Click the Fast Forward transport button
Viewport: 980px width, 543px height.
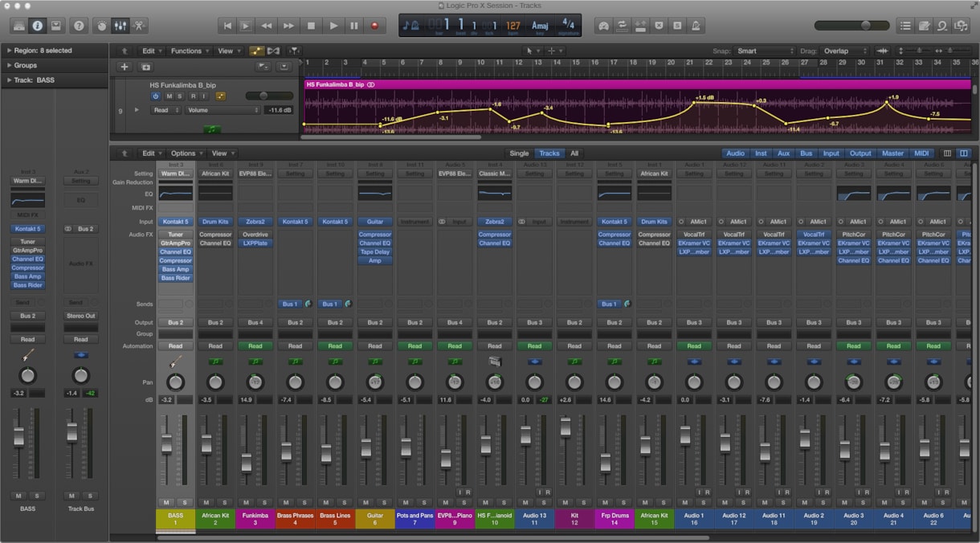(x=288, y=26)
